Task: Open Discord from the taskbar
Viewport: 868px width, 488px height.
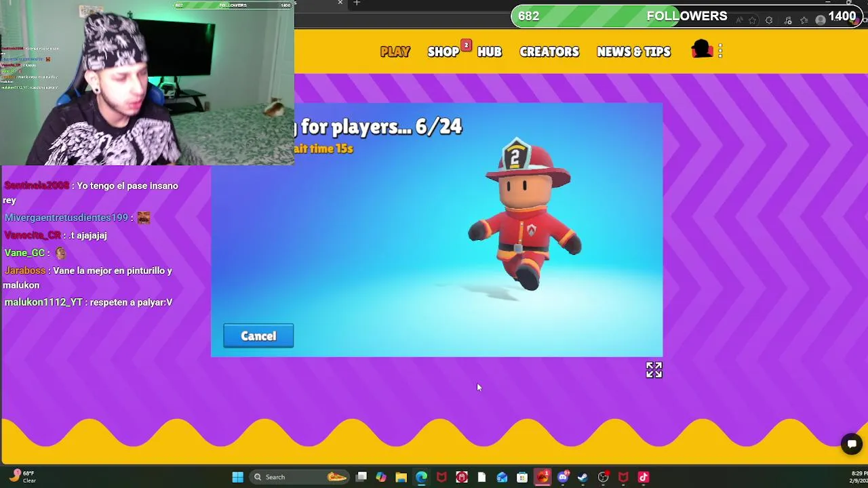Action: point(562,477)
